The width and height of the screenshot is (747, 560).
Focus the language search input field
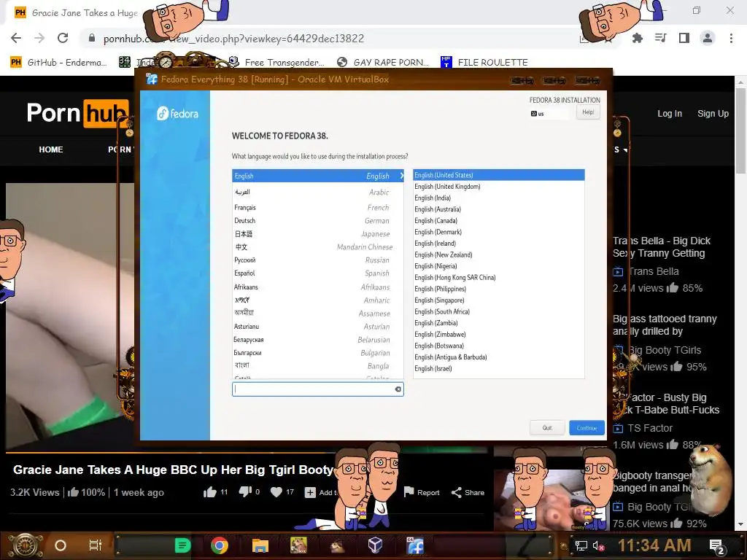tap(318, 389)
